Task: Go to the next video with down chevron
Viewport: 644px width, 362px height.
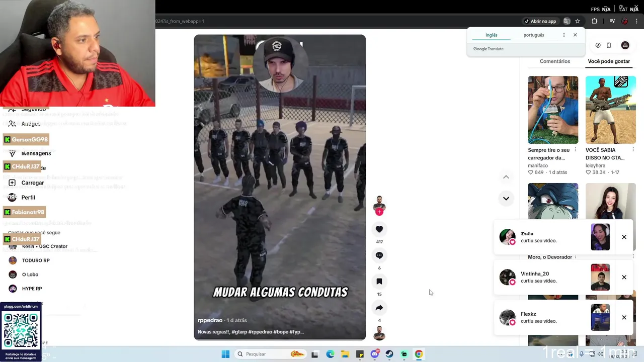Action: pos(506,198)
